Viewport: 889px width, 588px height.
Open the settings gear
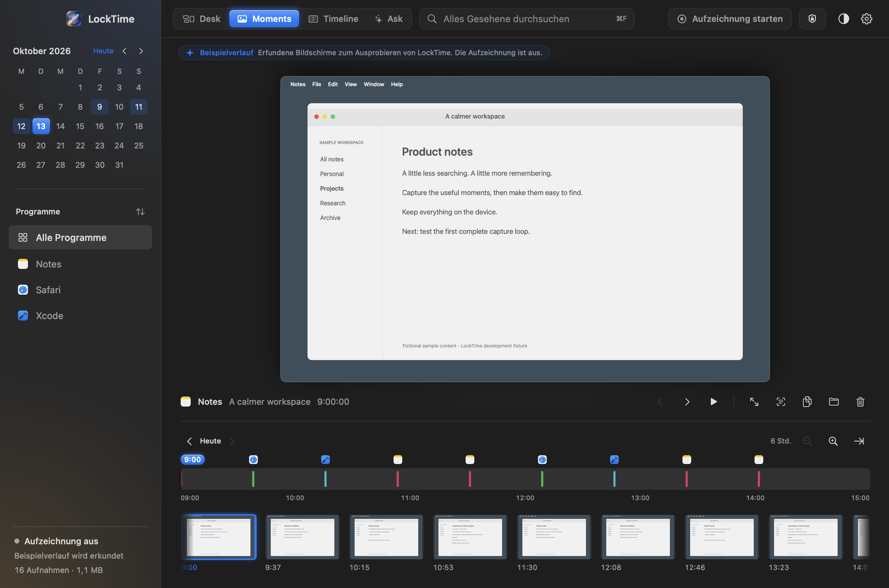pyautogui.click(x=866, y=19)
